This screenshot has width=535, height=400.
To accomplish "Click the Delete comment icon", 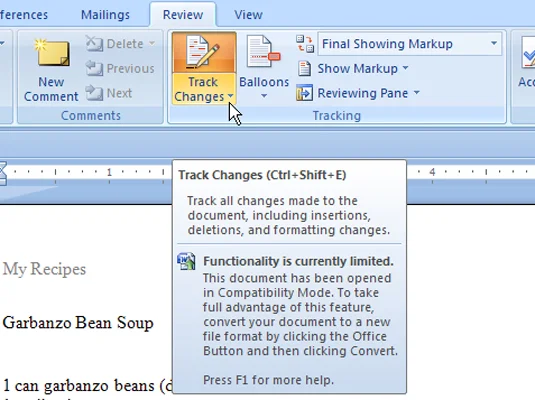I will pos(94,44).
